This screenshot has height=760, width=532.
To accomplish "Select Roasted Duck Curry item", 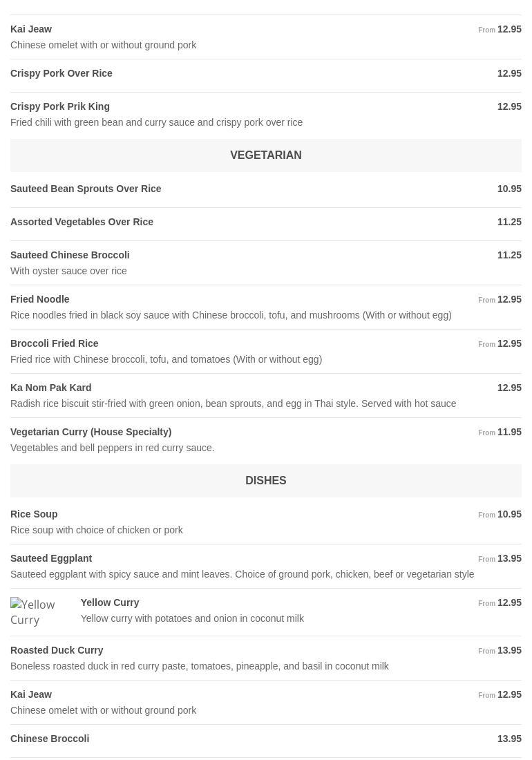I will pos(57,650).
